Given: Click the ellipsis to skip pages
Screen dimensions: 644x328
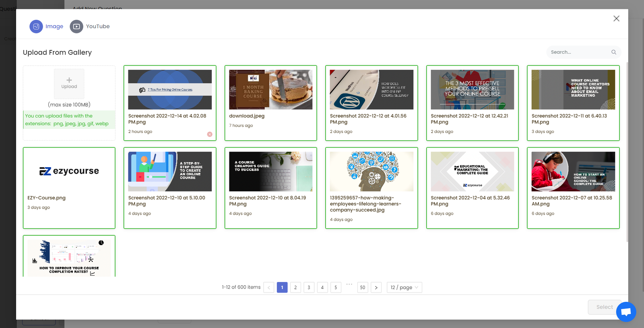Looking at the screenshot, I should point(349,284).
